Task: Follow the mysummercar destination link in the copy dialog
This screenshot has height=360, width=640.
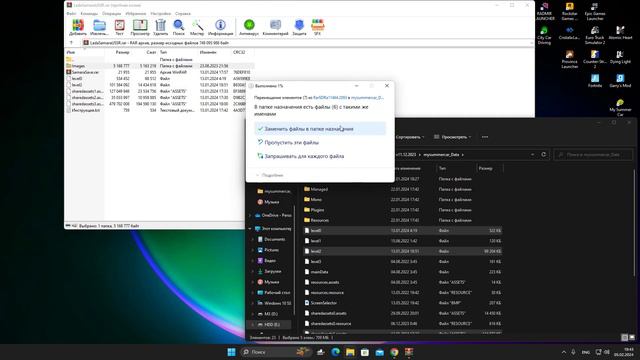Action: (367, 98)
